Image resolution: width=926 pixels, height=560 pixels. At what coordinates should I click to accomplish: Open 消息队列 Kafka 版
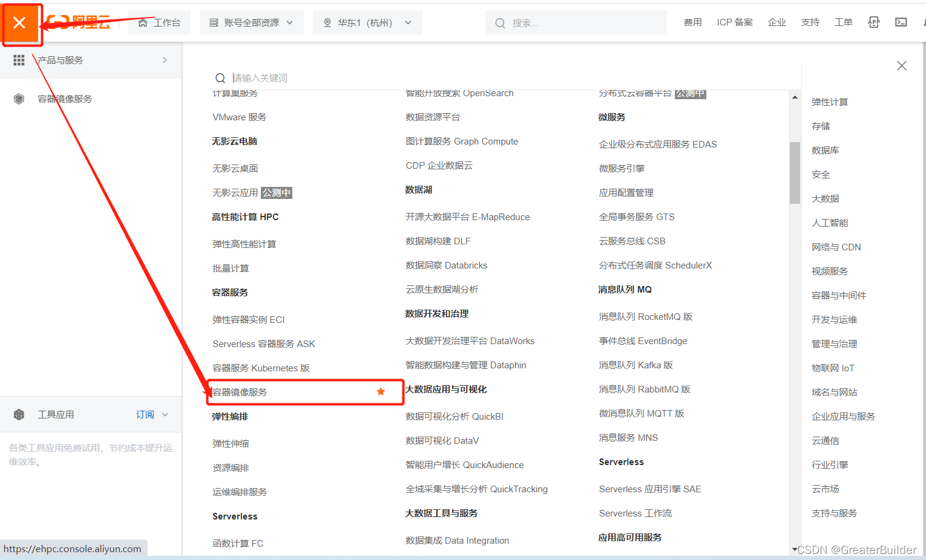pyautogui.click(x=636, y=365)
